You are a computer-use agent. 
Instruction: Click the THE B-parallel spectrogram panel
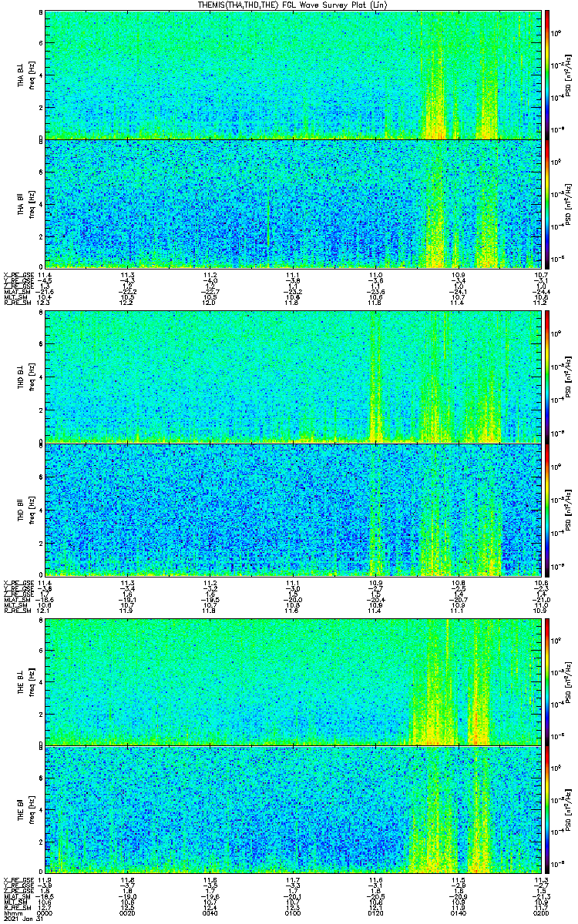click(294, 810)
